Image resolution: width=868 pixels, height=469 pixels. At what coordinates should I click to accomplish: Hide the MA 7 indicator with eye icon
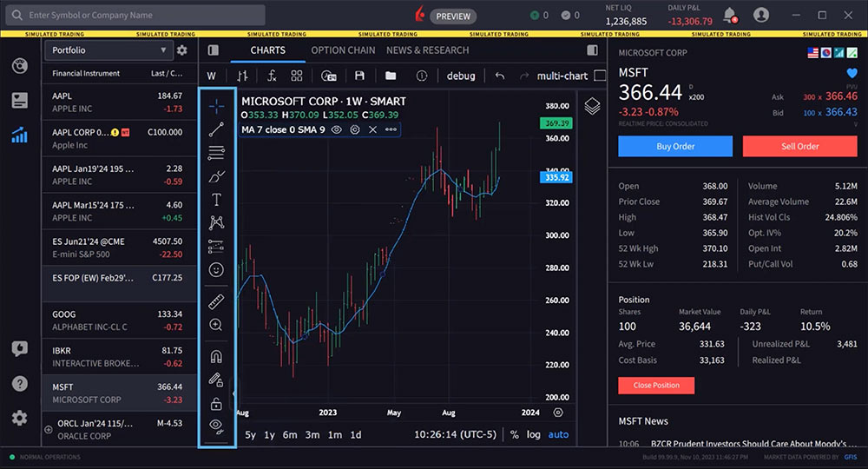[x=337, y=129]
